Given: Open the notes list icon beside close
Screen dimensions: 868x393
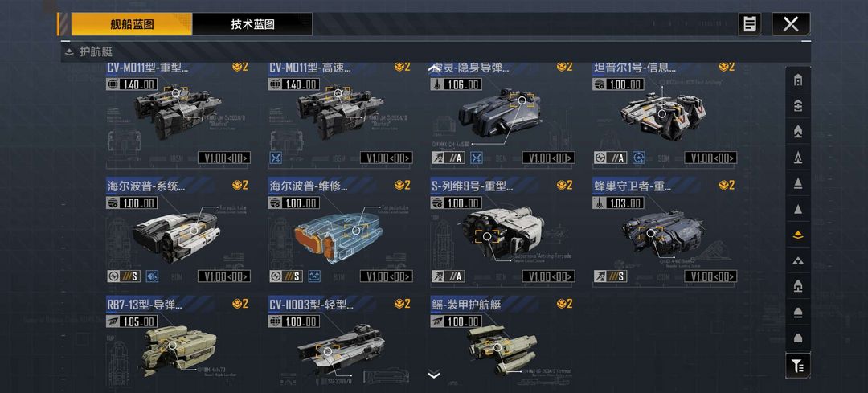Looking at the screenshot, I should pyautogui.click(x=750, y=24).
